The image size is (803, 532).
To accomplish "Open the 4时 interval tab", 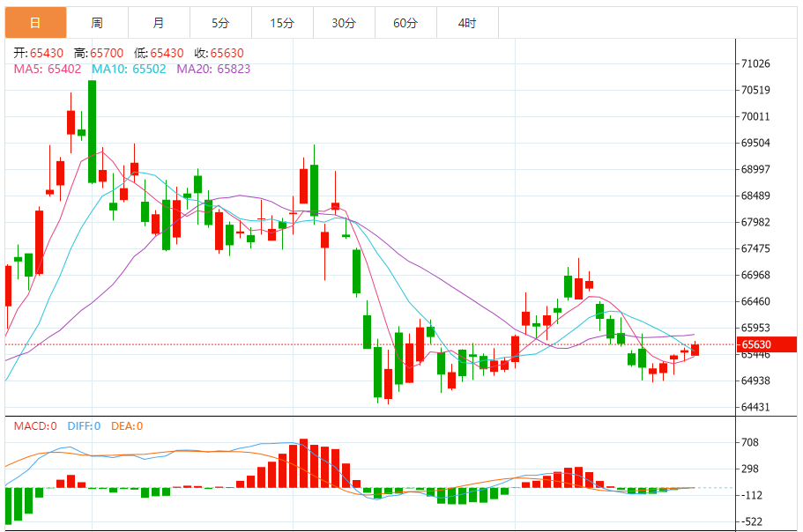I will (467, 23).
